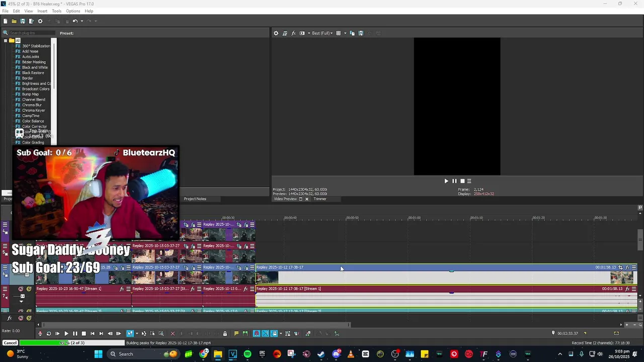This screenshot has width=644, height=362.
Task: Click Play From Start in timeline transport
Action: 57,333
